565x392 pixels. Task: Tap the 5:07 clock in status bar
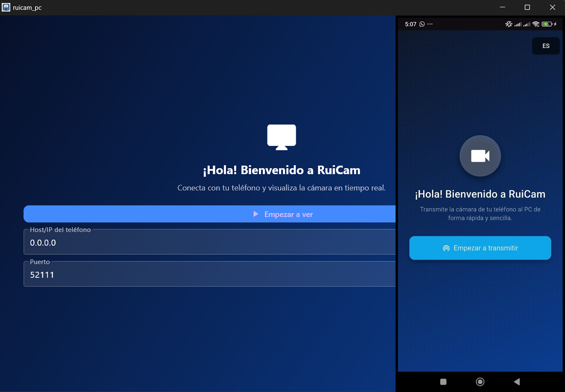(410, 24)
